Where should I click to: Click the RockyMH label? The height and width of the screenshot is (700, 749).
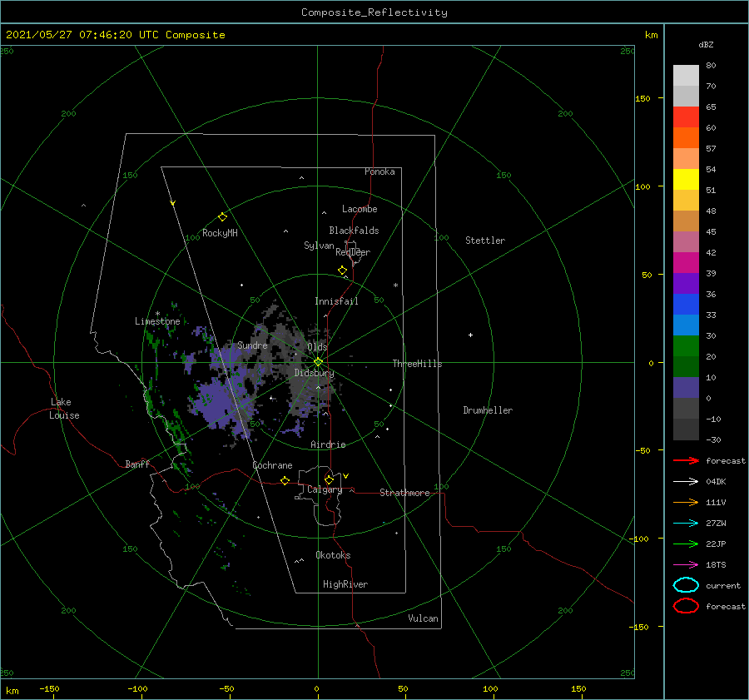[x=220, y=233]
